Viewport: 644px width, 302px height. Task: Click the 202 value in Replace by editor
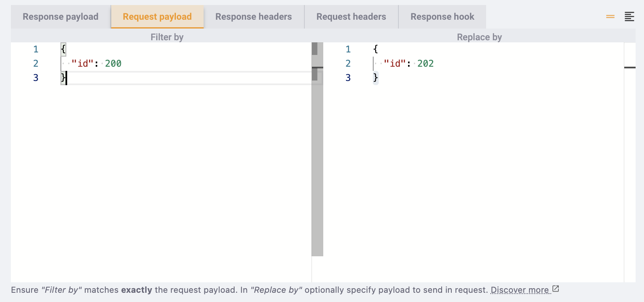pyautogui.click(x=425, y=64)
